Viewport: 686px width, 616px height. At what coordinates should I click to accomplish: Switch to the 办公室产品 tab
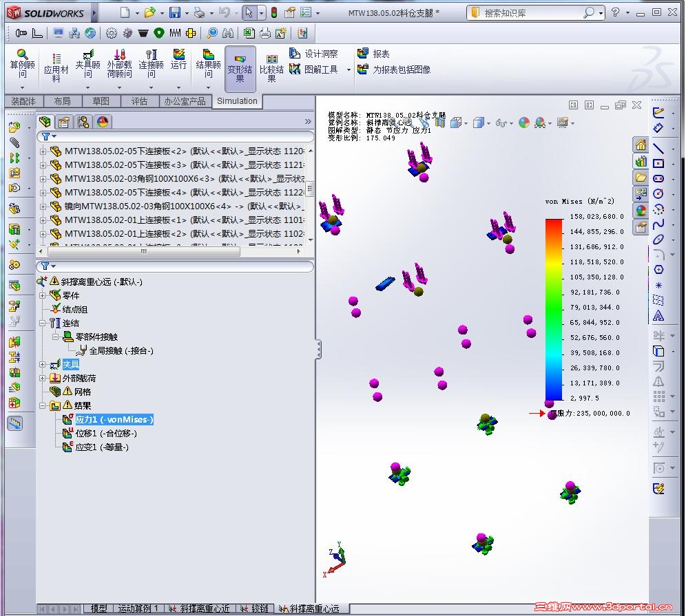pyautogui.click(x=185, y=101)
